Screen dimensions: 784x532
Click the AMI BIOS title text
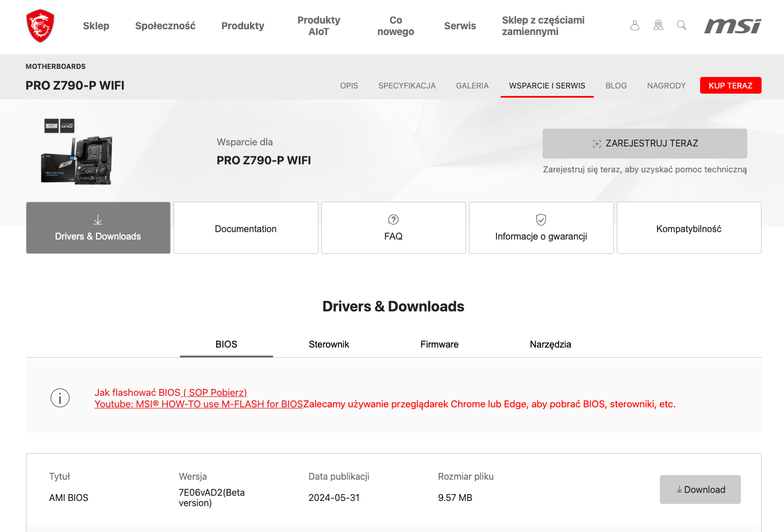point(69,498)
